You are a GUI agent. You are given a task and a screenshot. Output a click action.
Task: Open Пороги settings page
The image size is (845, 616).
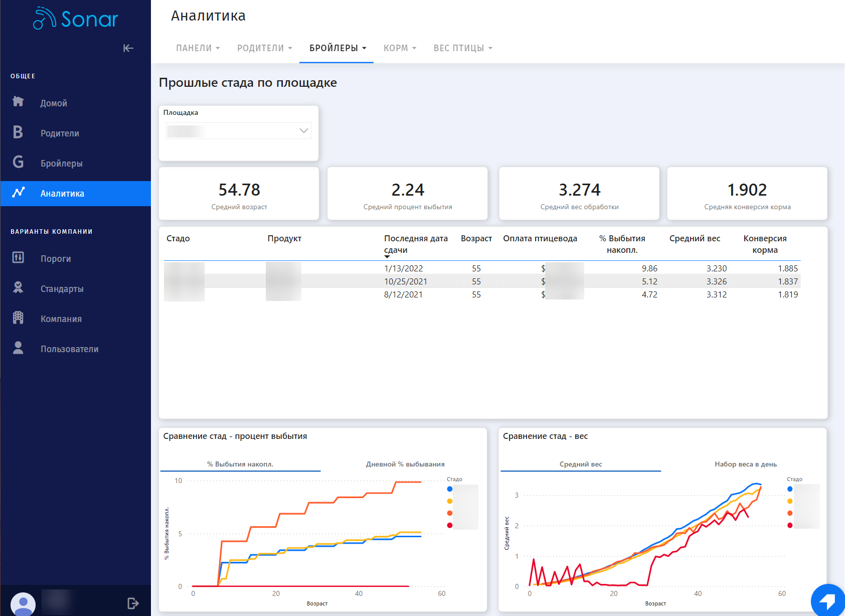[56, 259]
